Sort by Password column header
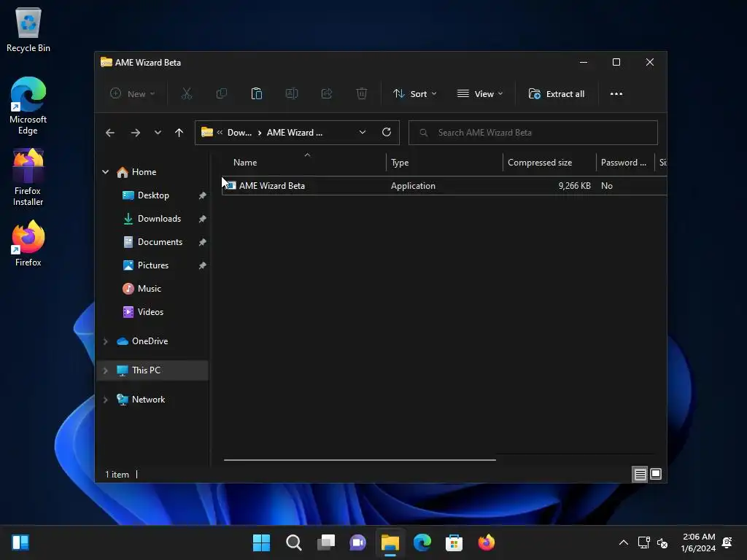 [x=625, y=163]
